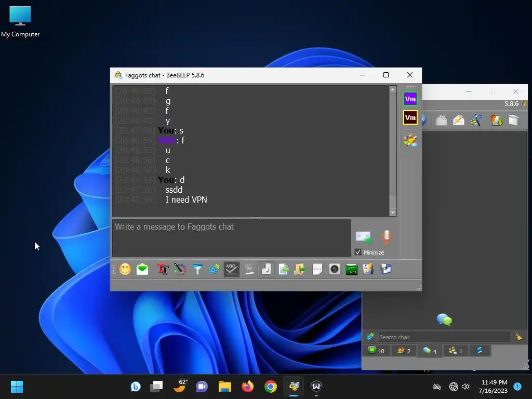Select the dark red Vm user avatar
Image resolution: width=532 pixels, height=399 pixels.
click(410, 118)
